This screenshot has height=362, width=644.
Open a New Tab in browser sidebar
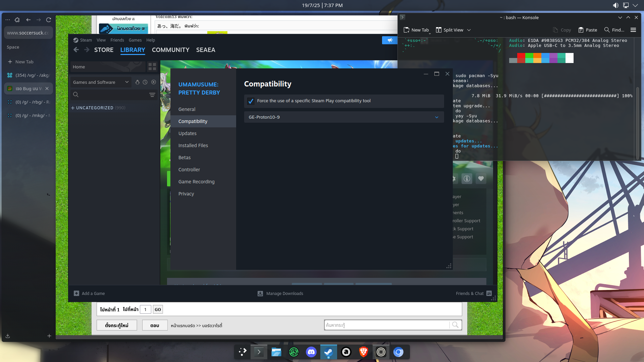(29, 62)
